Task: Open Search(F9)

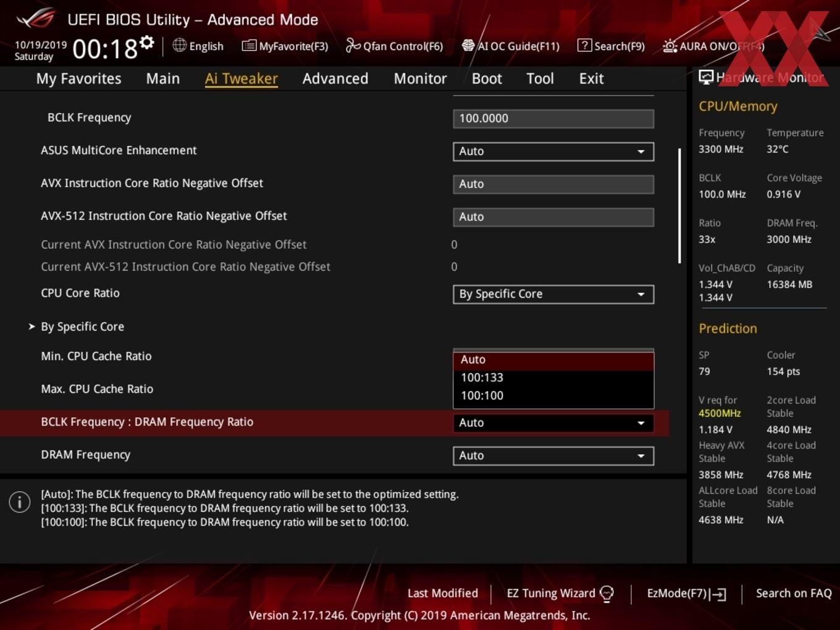Action: [x=611, y=46]
